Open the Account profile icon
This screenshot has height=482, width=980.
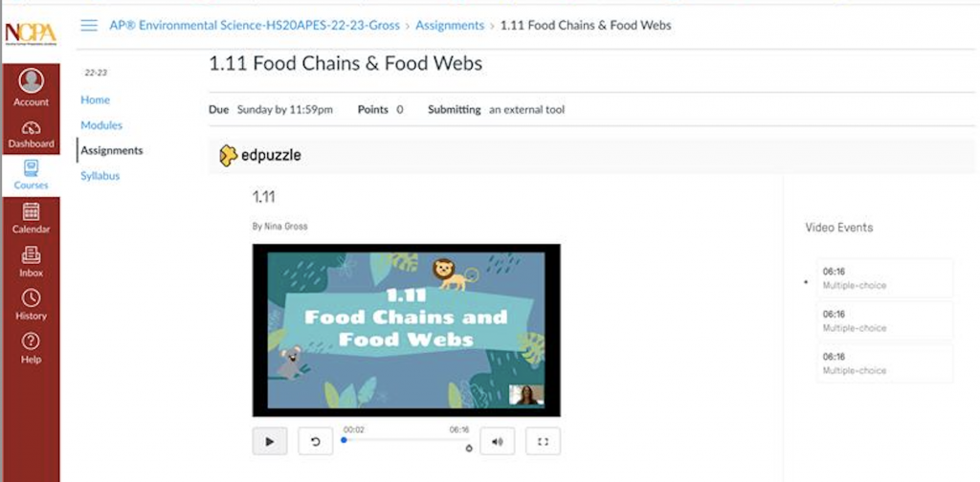[32, 80]
